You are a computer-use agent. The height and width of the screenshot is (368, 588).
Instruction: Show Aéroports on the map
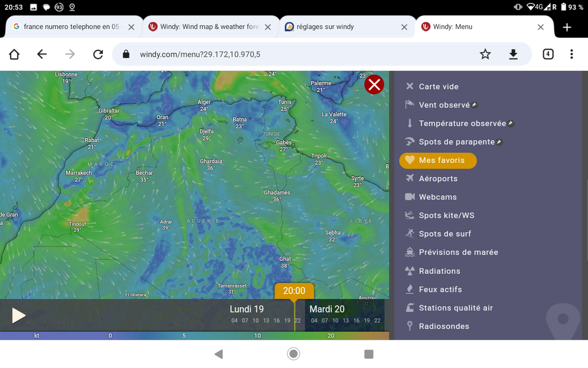tap(438, 179)
